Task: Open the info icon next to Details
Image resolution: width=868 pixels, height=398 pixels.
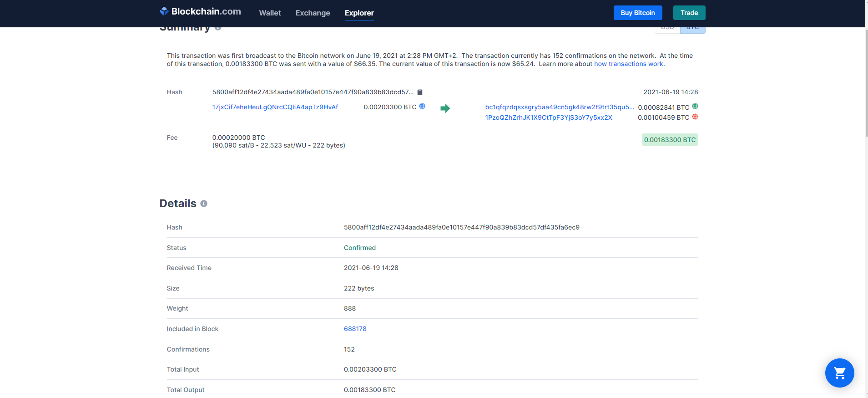Action: click(204, 204)
